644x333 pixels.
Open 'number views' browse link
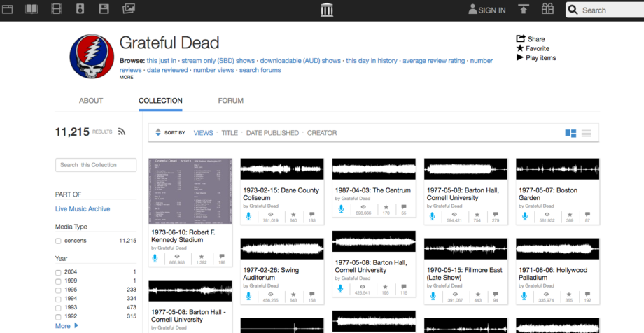click(213, 70)
